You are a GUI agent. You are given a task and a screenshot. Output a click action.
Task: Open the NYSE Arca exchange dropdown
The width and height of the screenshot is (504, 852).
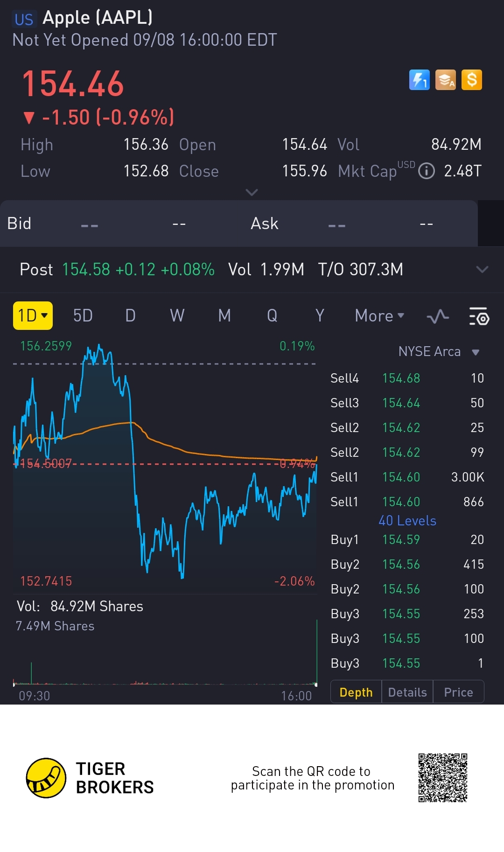439,351
